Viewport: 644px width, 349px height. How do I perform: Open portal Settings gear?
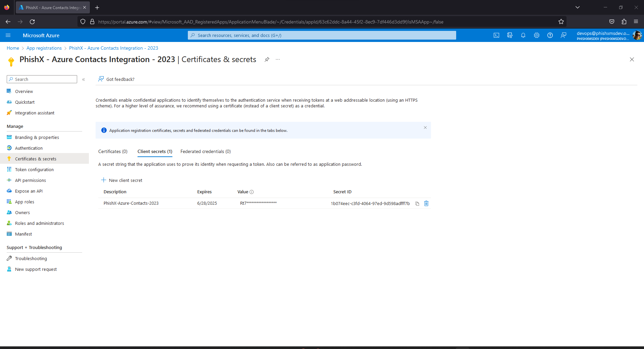coord(537,35)
